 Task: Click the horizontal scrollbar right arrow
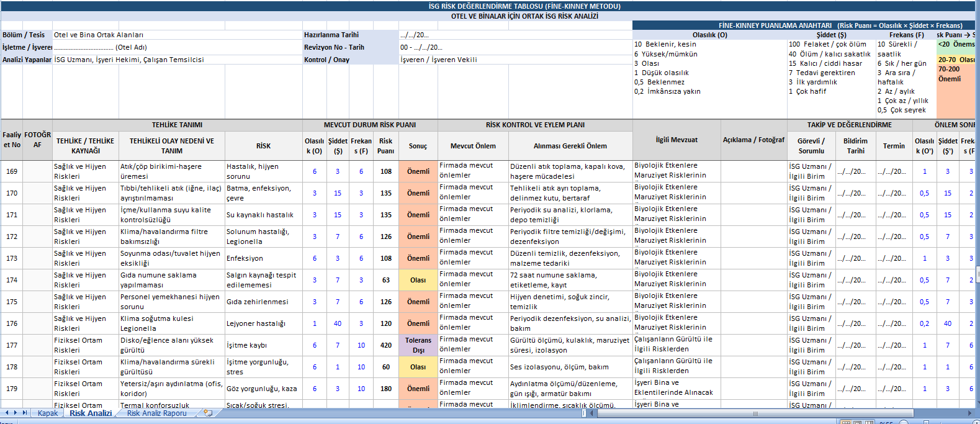[969, 413]
